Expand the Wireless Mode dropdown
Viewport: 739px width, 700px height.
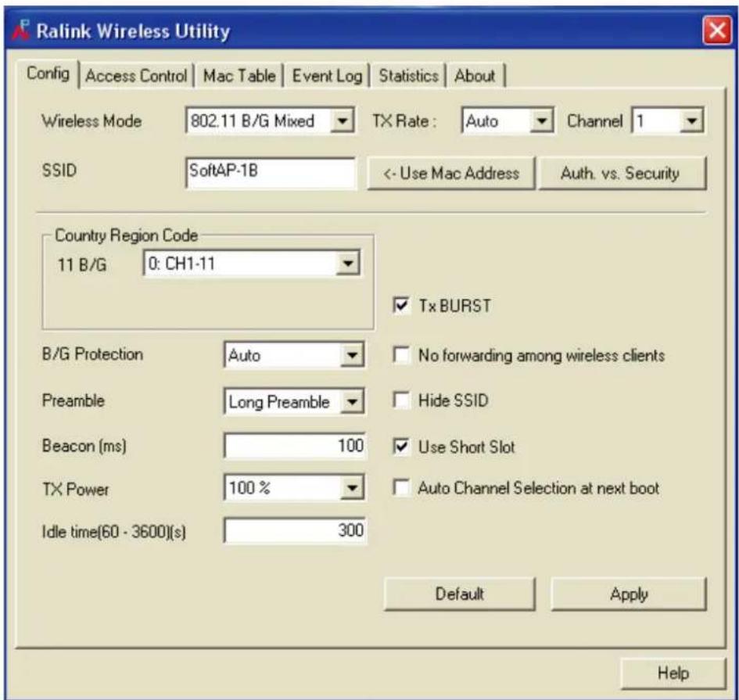pyautogui.click(x=343, y=121)
